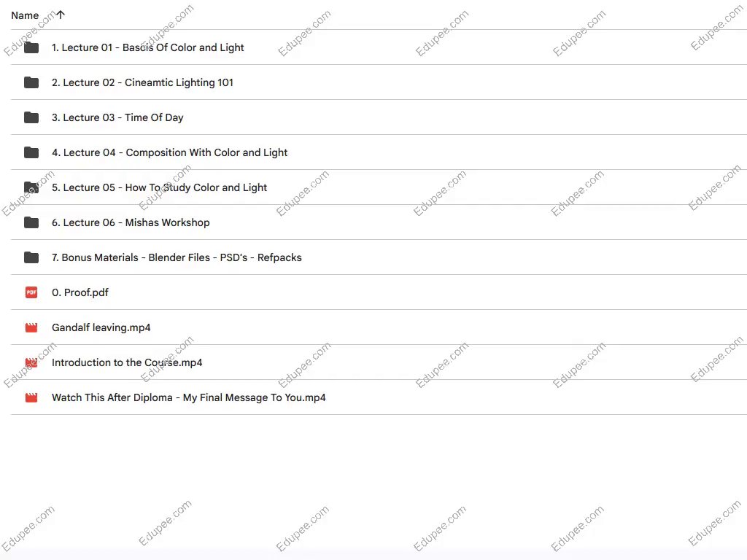Open Lecture 03 - Time Of Day folder
Viewport: 747px width, 560px height.
click(117, 117)
